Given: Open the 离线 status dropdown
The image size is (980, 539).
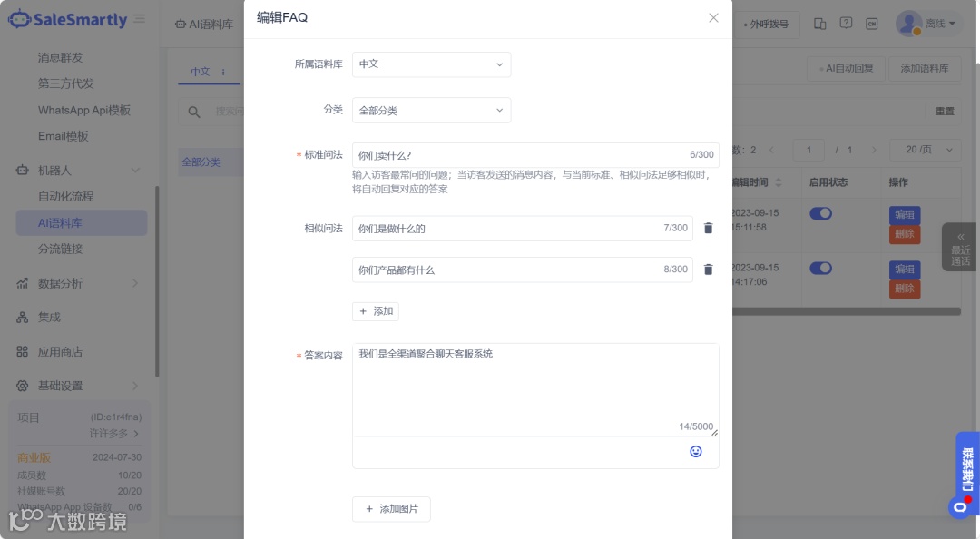Looking at the screenshot, I should 941,23.
